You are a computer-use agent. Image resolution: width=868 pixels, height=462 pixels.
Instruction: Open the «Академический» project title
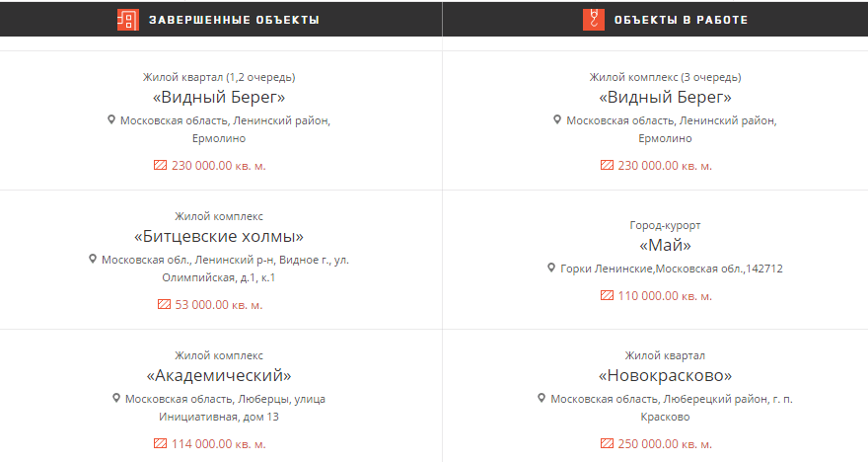click(219, 375)
